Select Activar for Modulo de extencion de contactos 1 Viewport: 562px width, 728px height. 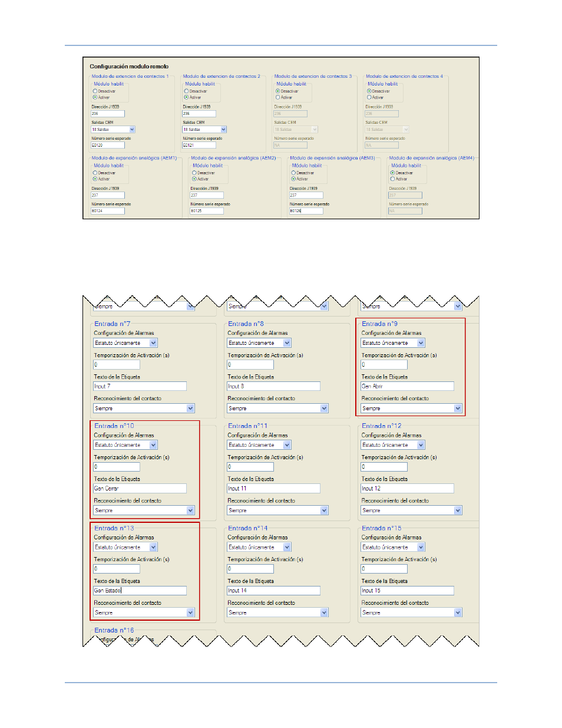pyautogui.click(x=95, y=97)
